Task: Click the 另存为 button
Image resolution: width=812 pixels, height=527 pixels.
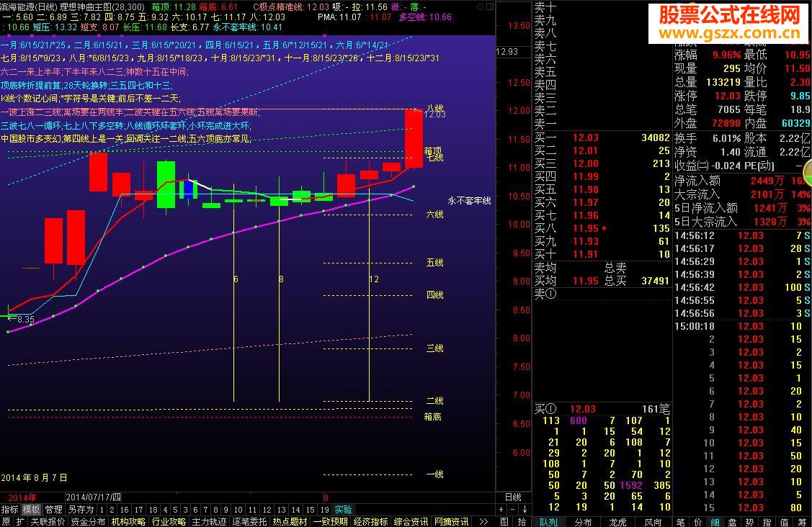Action: click(81, 510)
